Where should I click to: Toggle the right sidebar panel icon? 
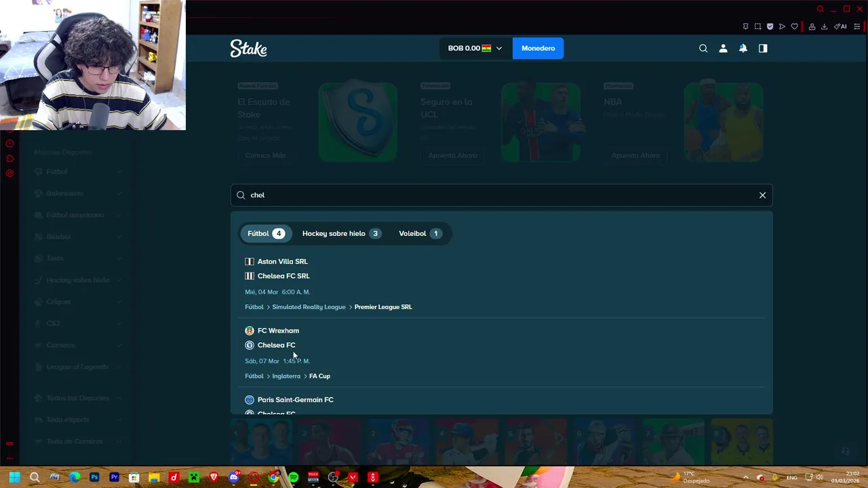tap(763, 48)
